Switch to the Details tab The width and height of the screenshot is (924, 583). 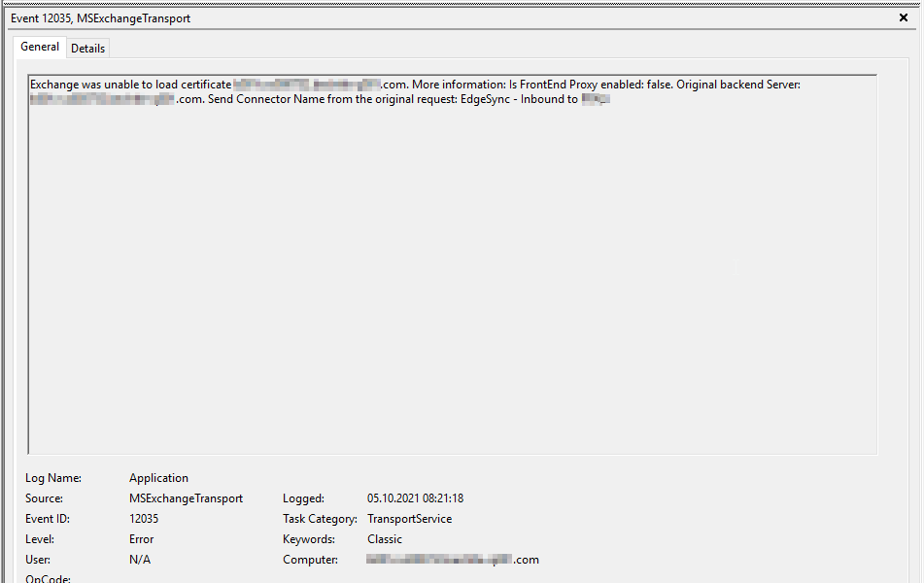87,49
